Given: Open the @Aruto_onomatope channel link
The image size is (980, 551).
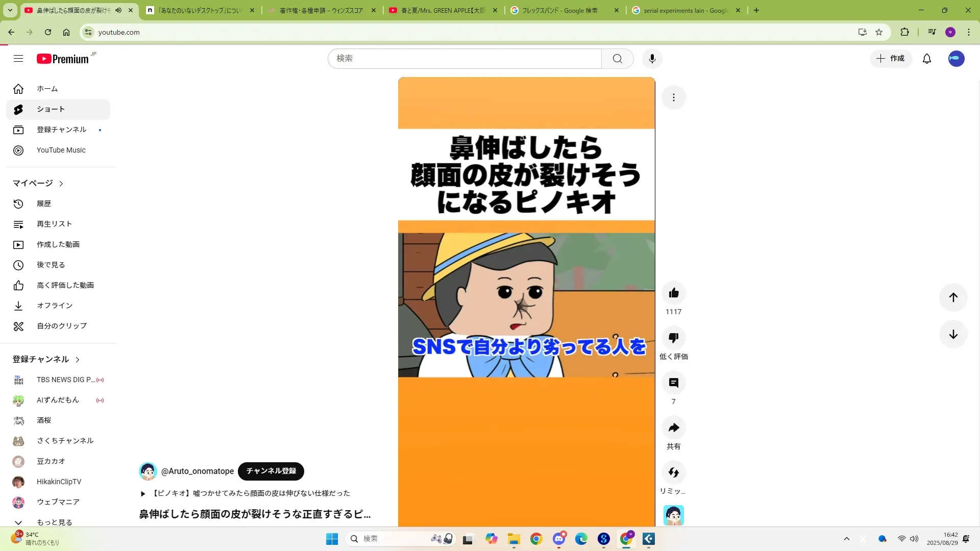Looking at the screenshot, I should coord(198,471).
